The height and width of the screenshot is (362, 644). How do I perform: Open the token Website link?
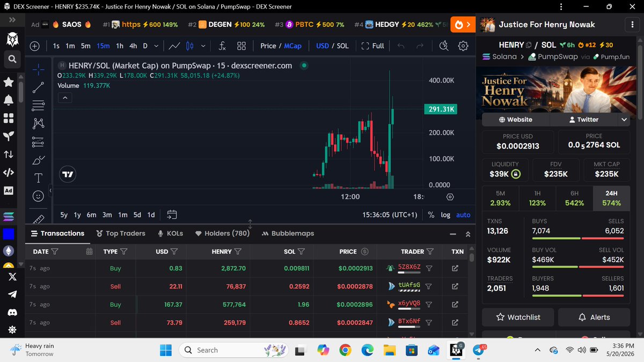click(x=515, y=120)
